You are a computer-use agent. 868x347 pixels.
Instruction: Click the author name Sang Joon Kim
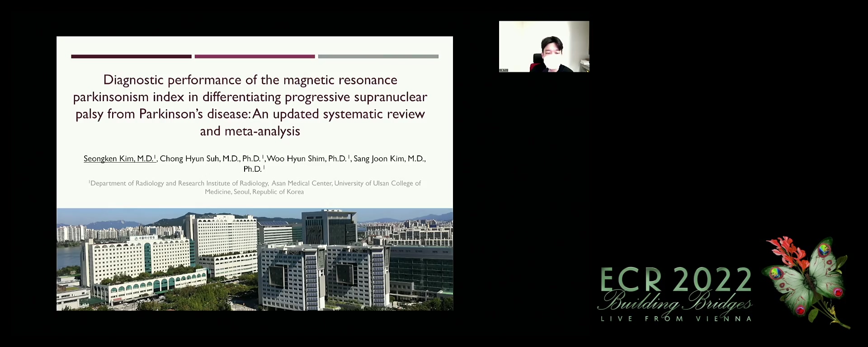pos(379,159)
